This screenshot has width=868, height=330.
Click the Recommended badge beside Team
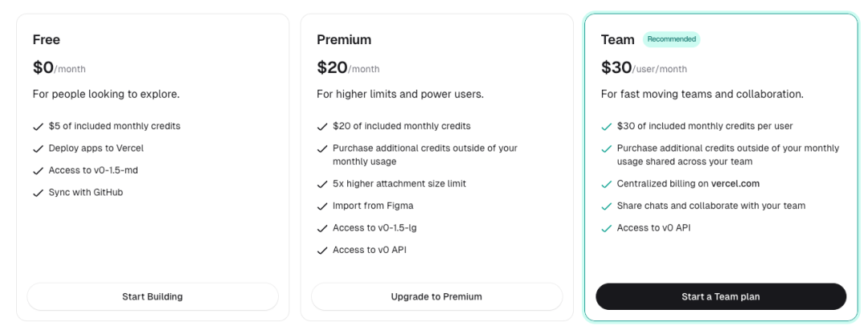coord(671,39)
